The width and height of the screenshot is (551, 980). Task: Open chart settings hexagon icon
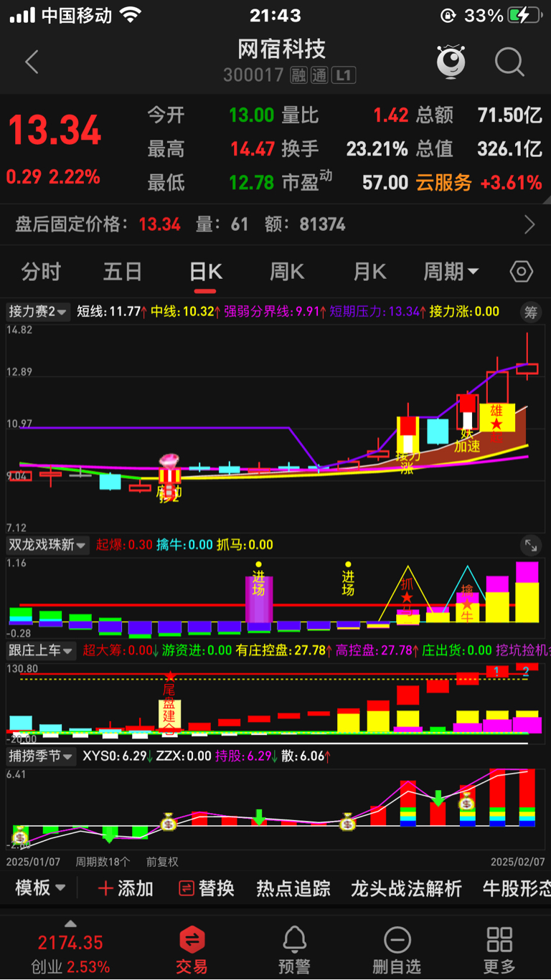click(522, 272)
